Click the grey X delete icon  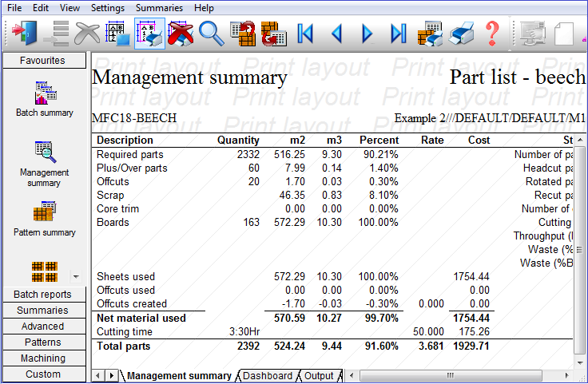pos(87,34)
